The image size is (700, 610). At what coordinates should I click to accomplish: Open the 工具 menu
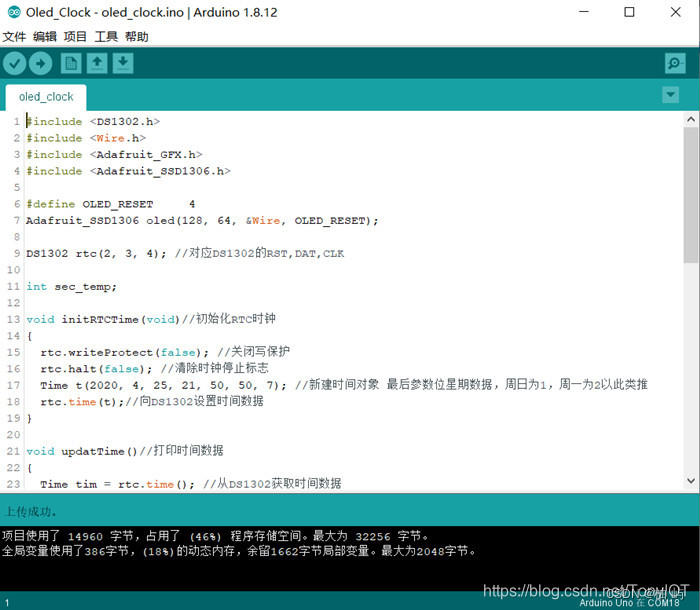pos(106,37)
